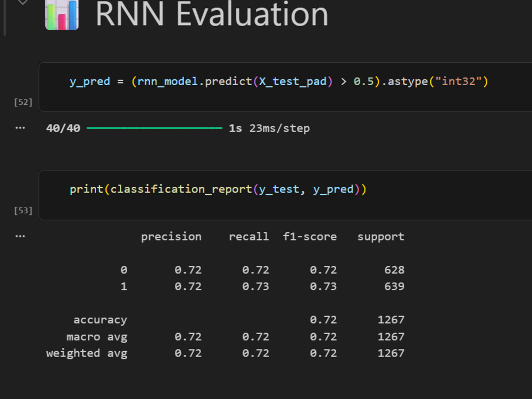Select the accuracy f1-score 0.72
This screenshot has height=399, width=532.
click(323, 320)
